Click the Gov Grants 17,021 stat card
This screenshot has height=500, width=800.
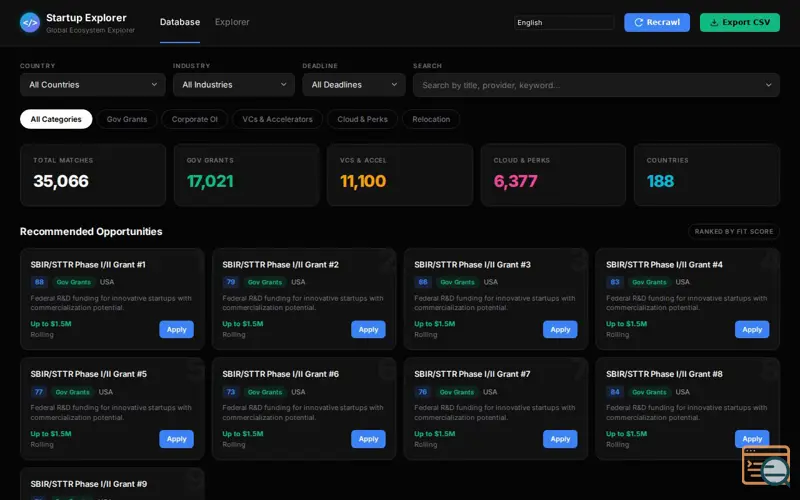tap(246, 175)
